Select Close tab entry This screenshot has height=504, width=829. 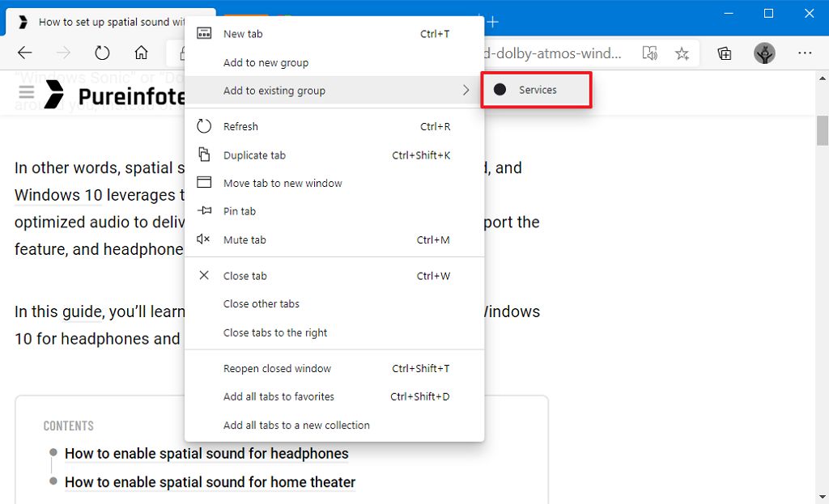coord(334,276)
